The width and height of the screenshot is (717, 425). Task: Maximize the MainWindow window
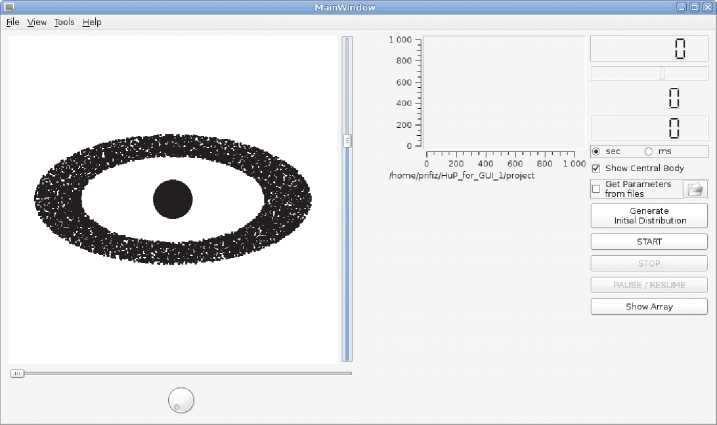pos(695,7)
